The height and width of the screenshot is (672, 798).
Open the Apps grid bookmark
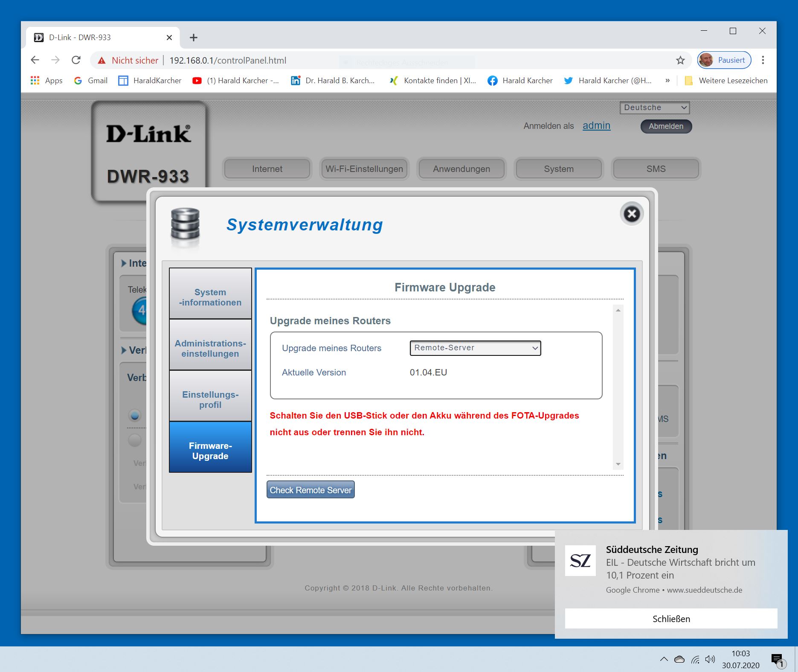click(46, 81)
